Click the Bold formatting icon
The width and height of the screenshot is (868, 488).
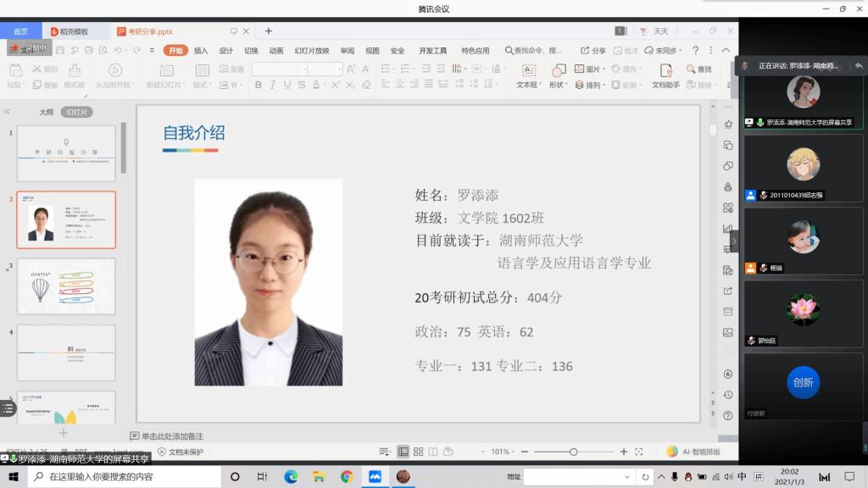tap(259, 85)
